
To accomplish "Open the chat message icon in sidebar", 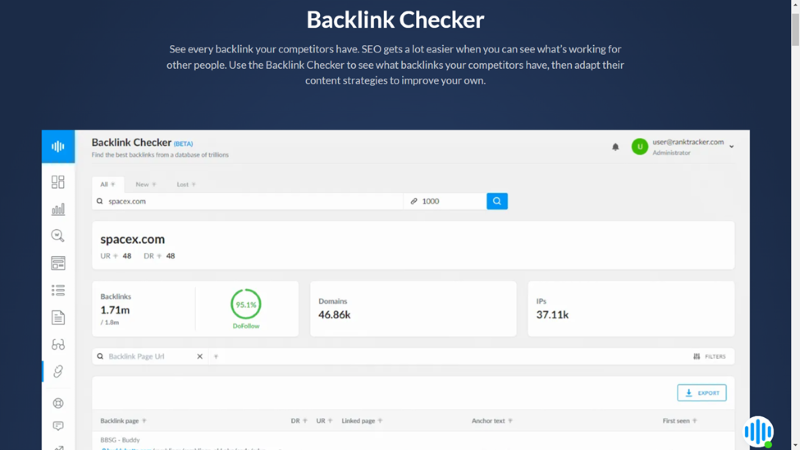I will [58, 426].
